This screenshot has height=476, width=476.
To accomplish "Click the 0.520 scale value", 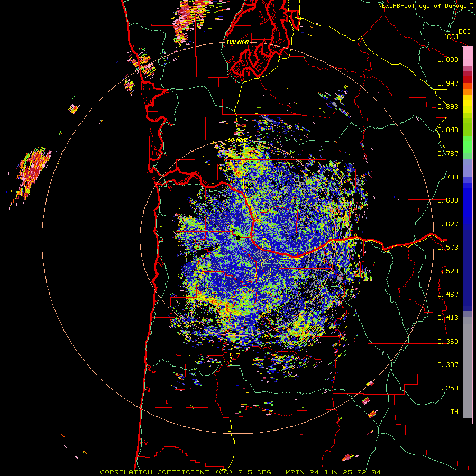I will pos(448,271).
